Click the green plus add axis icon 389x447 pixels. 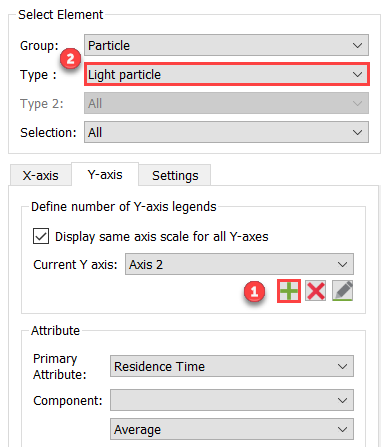pos(289,291)
